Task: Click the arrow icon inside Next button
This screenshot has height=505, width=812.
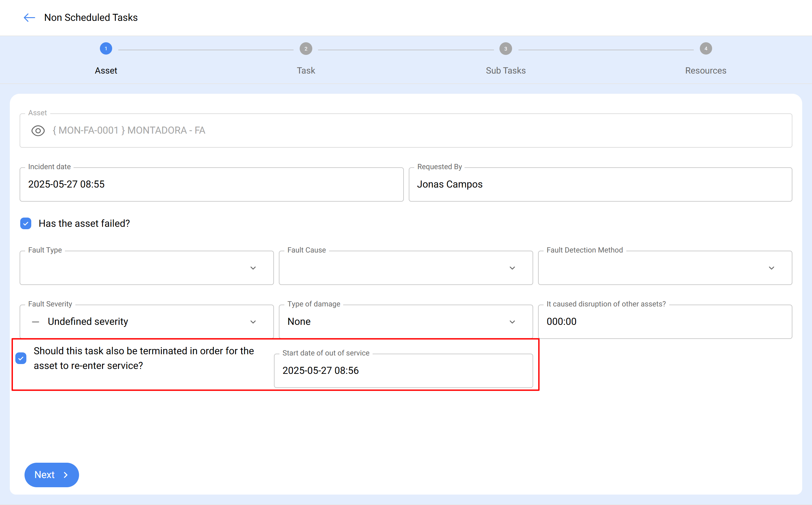Action: click(66, 475)
